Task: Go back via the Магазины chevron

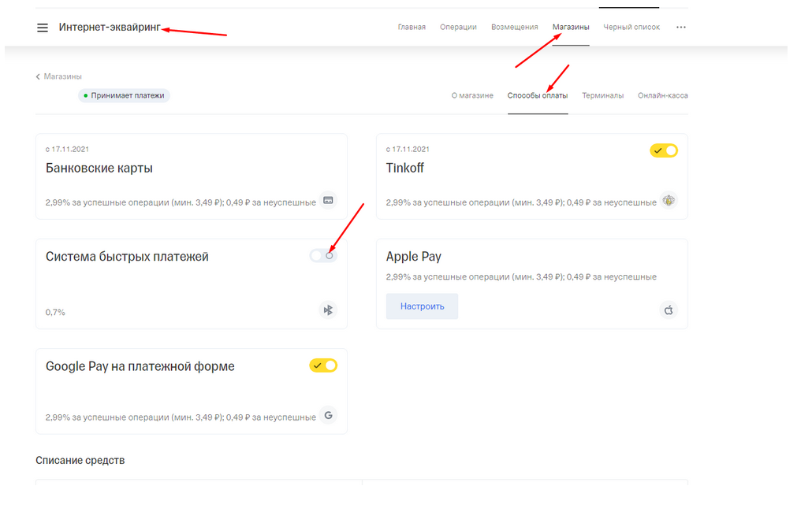Action: 38,76
